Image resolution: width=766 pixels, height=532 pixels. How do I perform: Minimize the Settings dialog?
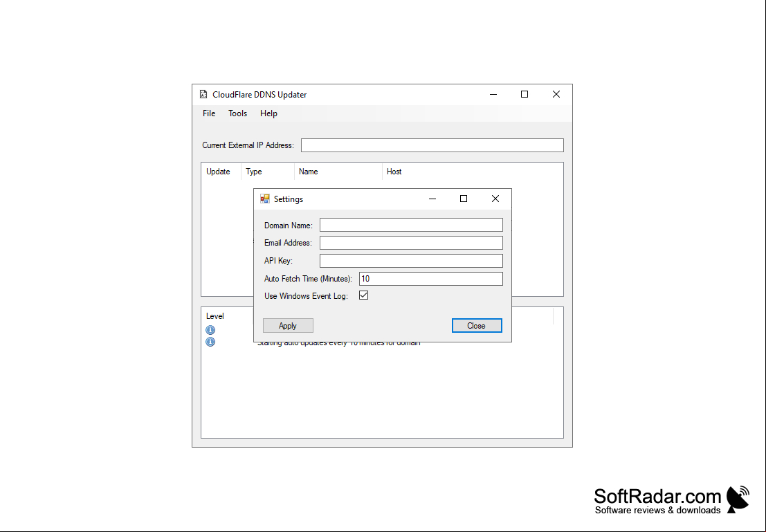[x=432, y=199]
